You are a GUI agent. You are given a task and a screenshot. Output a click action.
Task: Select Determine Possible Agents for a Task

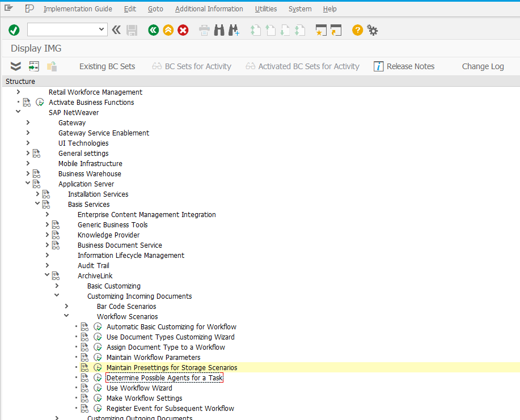coord(164,378)
